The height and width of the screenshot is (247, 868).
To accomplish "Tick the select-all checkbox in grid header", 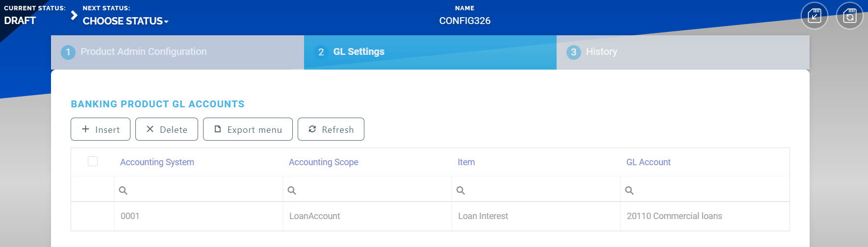I will pyautogui.click(x=93, y=161).
